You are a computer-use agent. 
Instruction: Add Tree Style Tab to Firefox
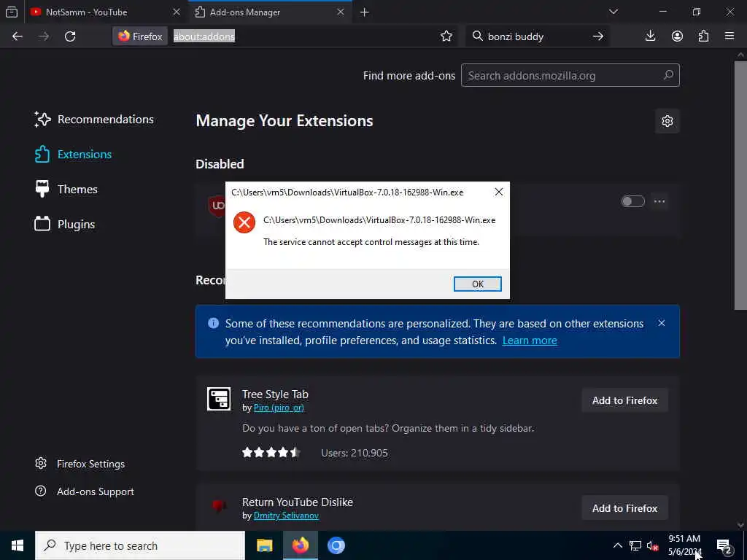click(x=624, y=400)
